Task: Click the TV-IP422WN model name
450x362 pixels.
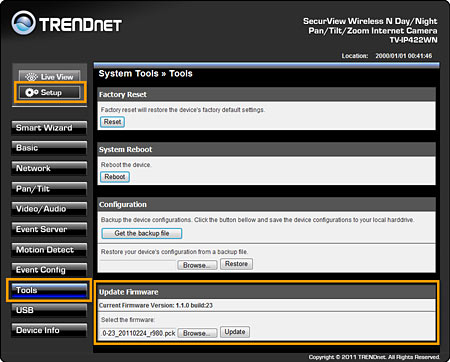Action: [x=413, y=40]
